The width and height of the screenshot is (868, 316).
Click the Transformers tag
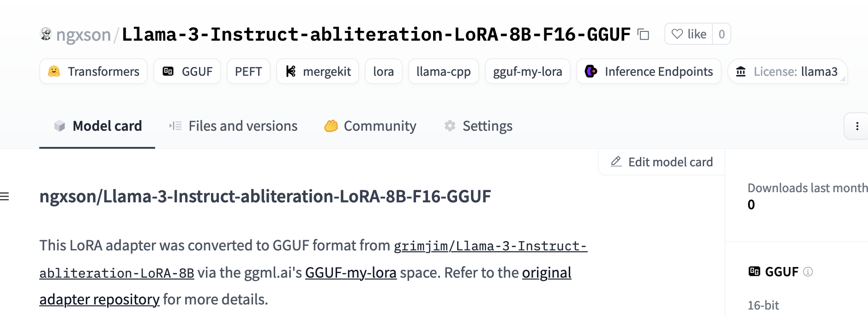pos(94,72)
